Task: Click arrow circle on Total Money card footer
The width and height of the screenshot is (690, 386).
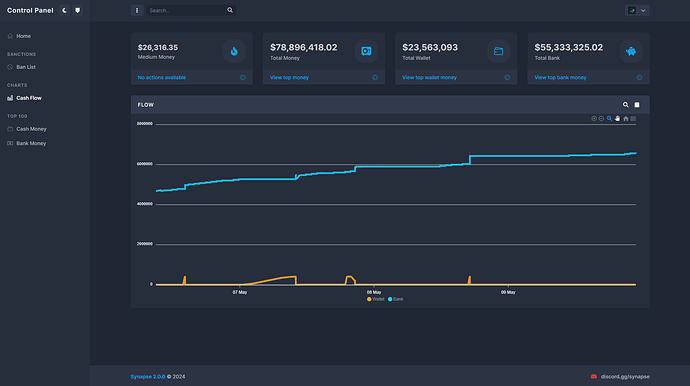Action: [x=375, y=77]
